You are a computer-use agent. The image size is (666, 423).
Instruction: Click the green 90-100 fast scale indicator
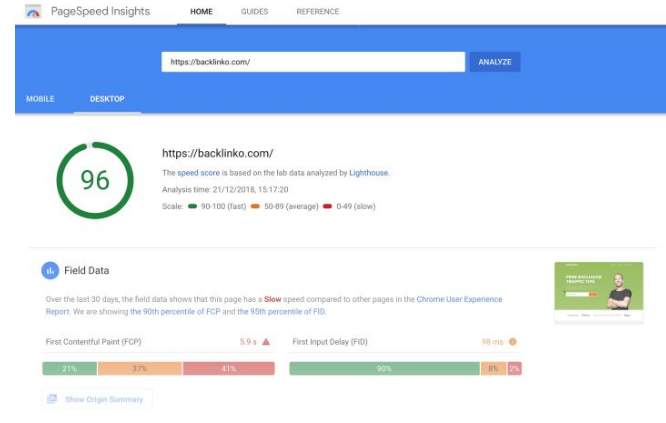(x=192, y=206)
